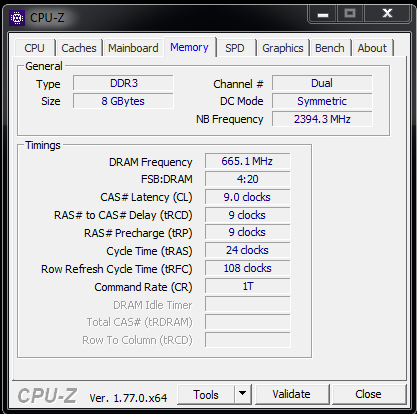Open the Caches tab
Viewport: 417px width, 414px height.
click(79, 48)
